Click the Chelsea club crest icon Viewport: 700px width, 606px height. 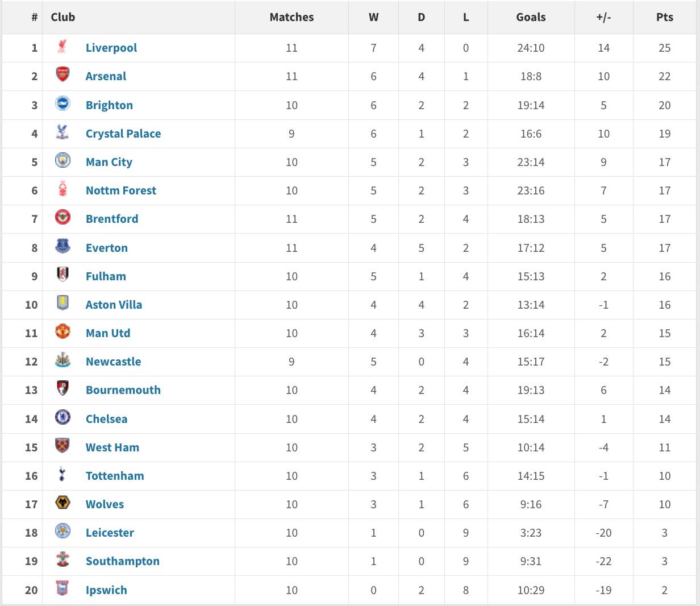click(63, 417)
